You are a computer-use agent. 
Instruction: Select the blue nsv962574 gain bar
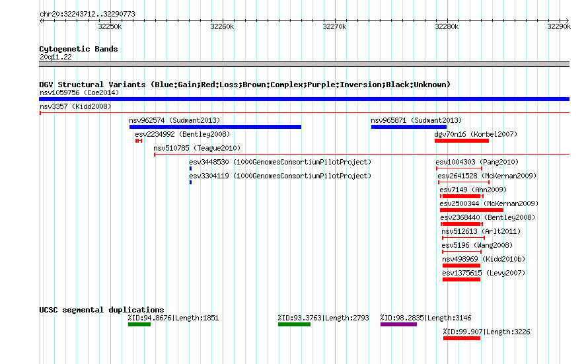coord(215,127)
